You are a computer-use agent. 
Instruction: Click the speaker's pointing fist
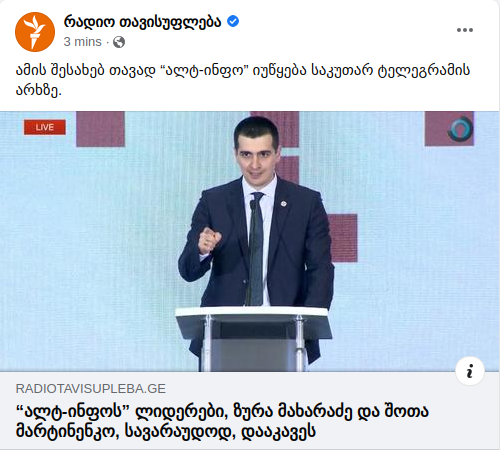tap(209, 240)
